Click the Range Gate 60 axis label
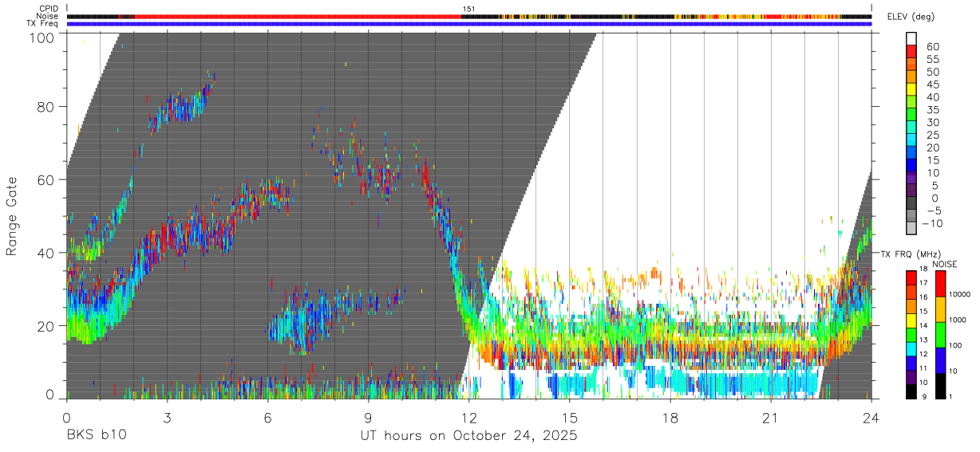This screenshot has height=452, width=980. click(x=45, y=179)
